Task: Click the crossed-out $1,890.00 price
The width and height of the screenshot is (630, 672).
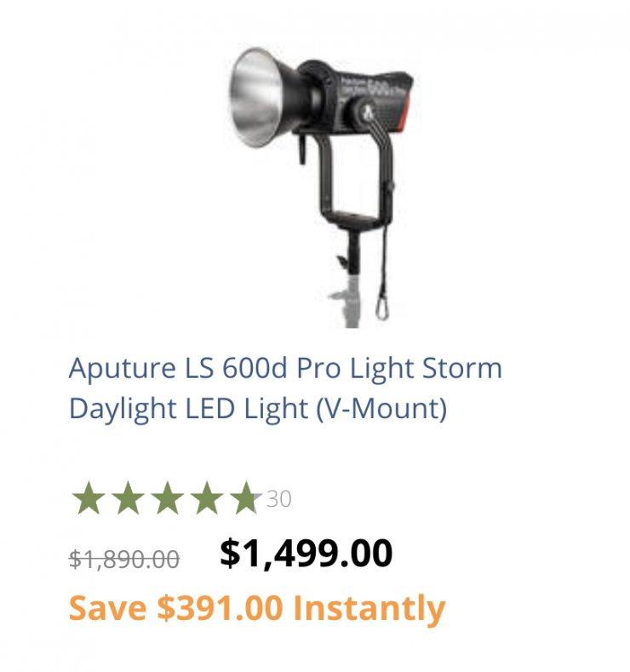Action: (124, 560)
